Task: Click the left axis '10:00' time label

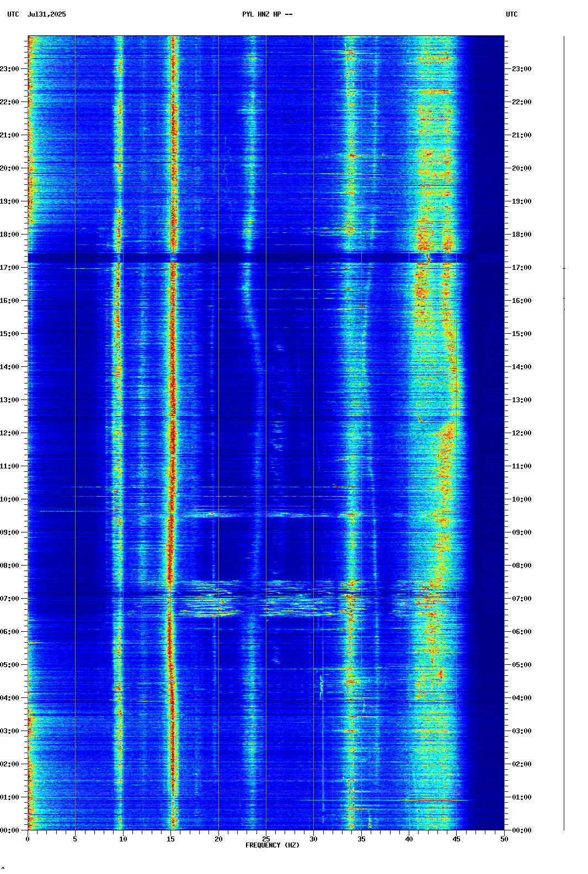Action: (9, 499)
